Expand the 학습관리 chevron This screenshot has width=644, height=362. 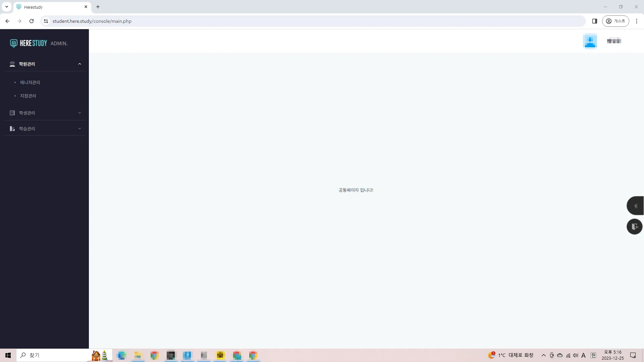coord(79,129)
